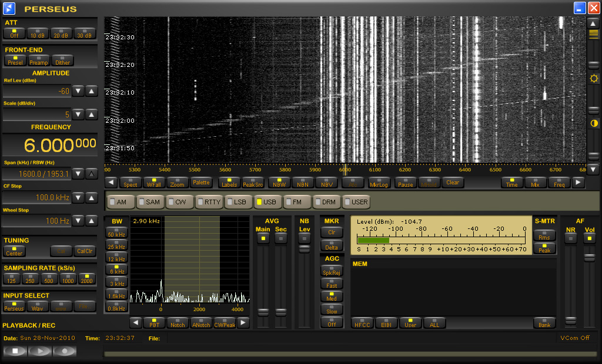Adjust the AVG Main slider
602x364 pixels.
(x=263, y=312)
